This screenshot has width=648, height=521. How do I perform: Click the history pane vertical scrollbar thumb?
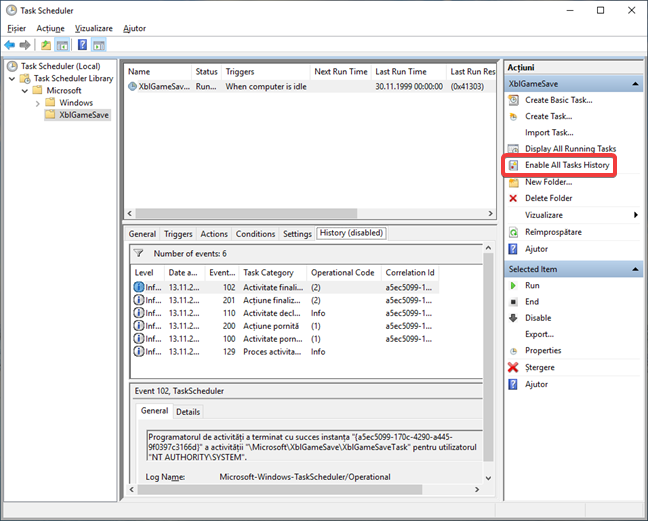[488, 357]
